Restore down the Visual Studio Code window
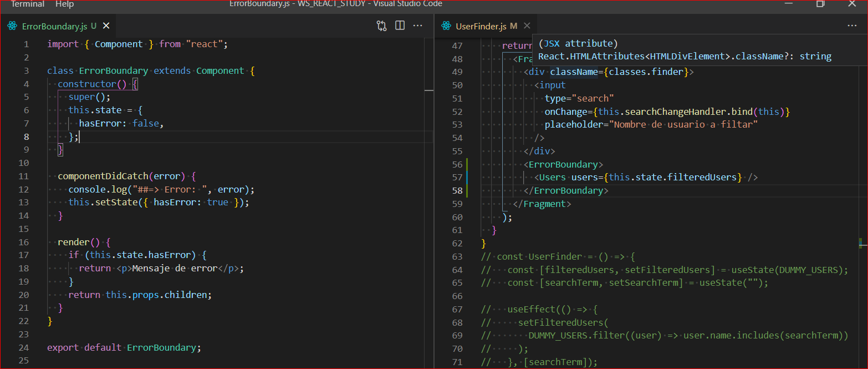The width and height of the screenshot is (868, 369). 820,4
